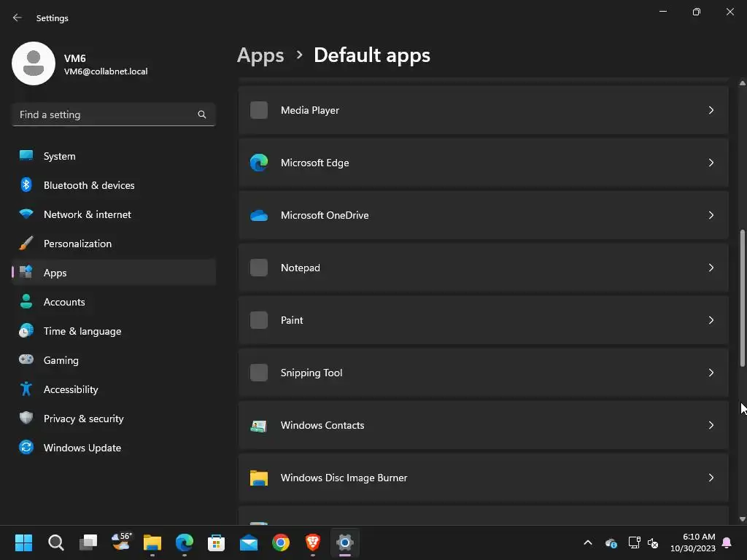
Task: Go back using the Settings back arrow
Action: coord(18,17)
